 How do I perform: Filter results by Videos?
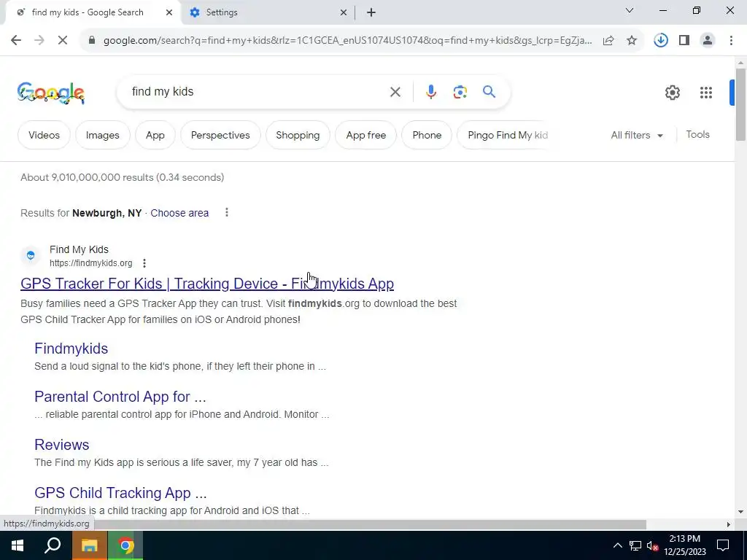coord(44,135)
